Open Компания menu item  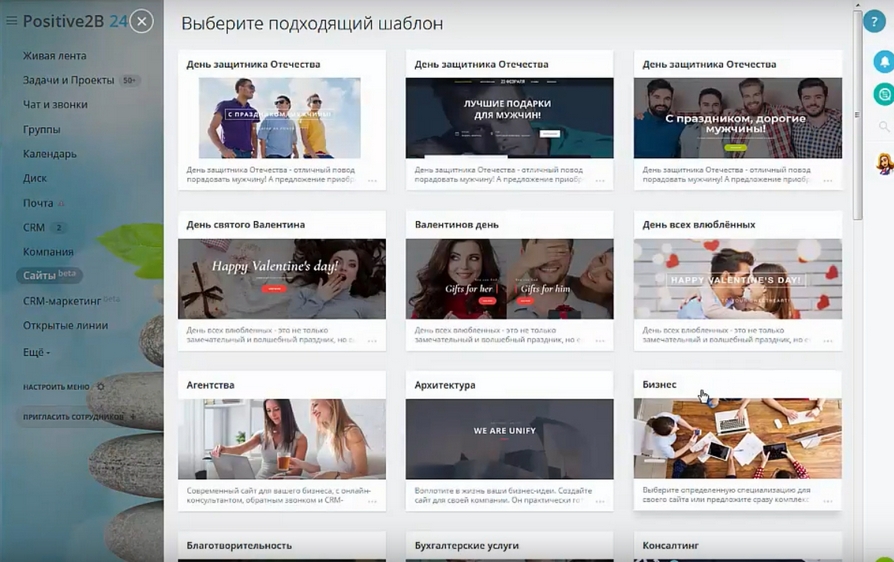click(x=48, y=252)
